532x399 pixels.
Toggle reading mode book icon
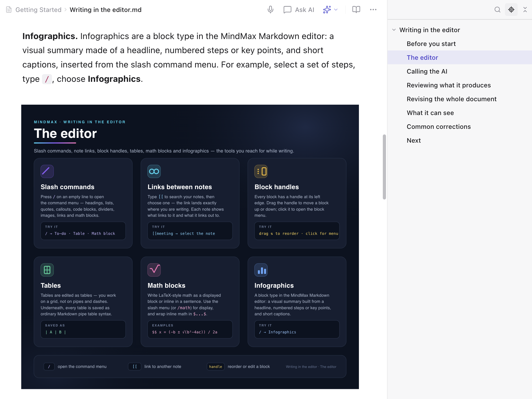[356, 10]
